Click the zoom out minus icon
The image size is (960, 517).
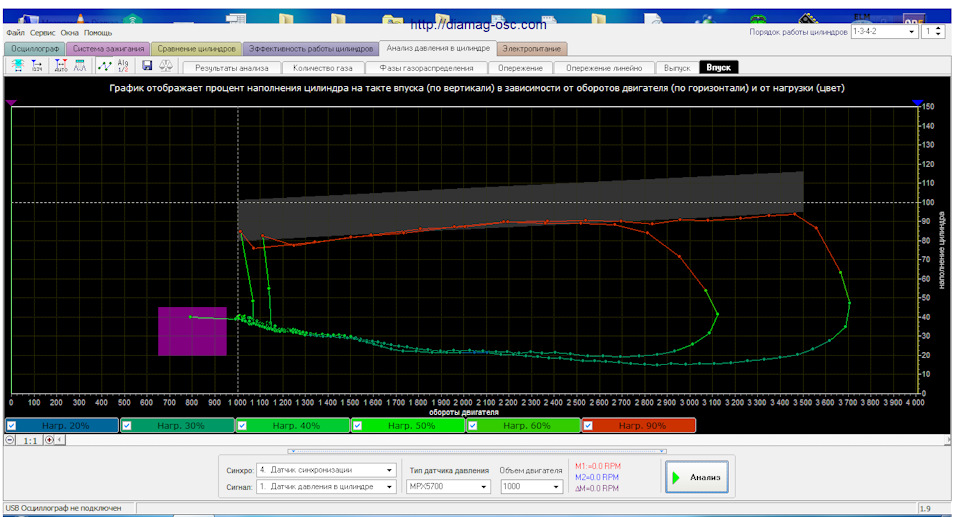tap(10, 440)
